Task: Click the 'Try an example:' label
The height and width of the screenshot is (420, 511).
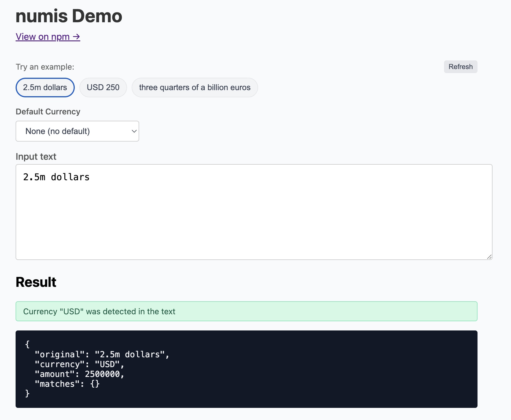Action: tap(44, 67)
